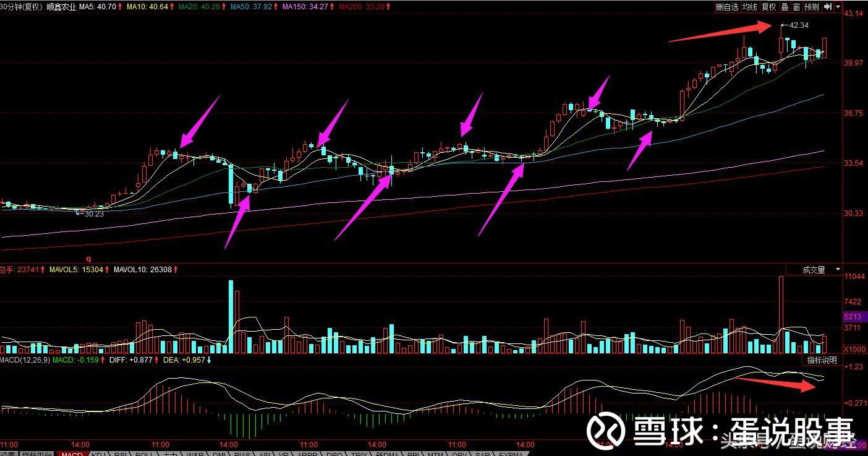Open the 指标平台 tab at bottom
The height and width of the screenshot is (456, 868).
tap(37, 453)
